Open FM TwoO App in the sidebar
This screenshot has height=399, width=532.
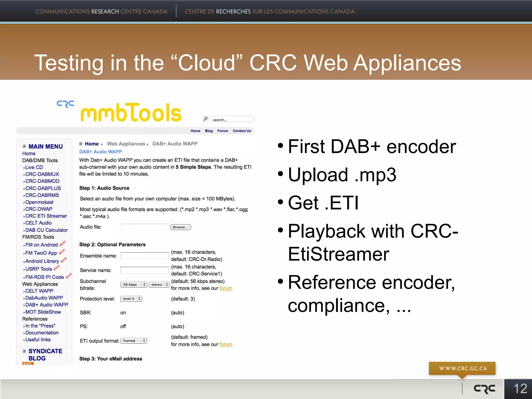[x=41, y=253]
